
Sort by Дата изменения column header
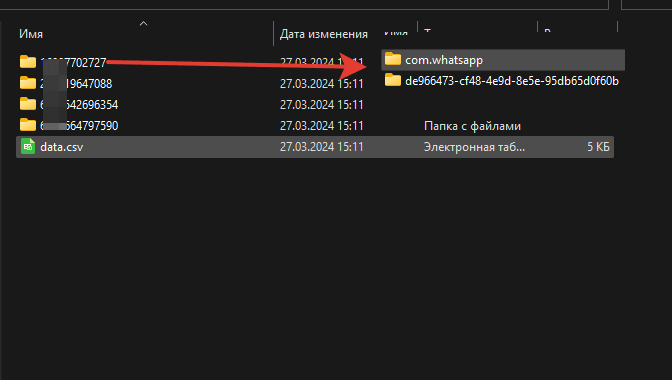[x=324, y=34]
